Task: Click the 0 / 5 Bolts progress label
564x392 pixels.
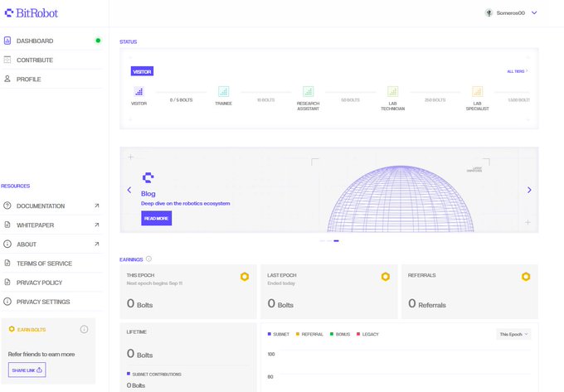Action: [x=182, y=100]
